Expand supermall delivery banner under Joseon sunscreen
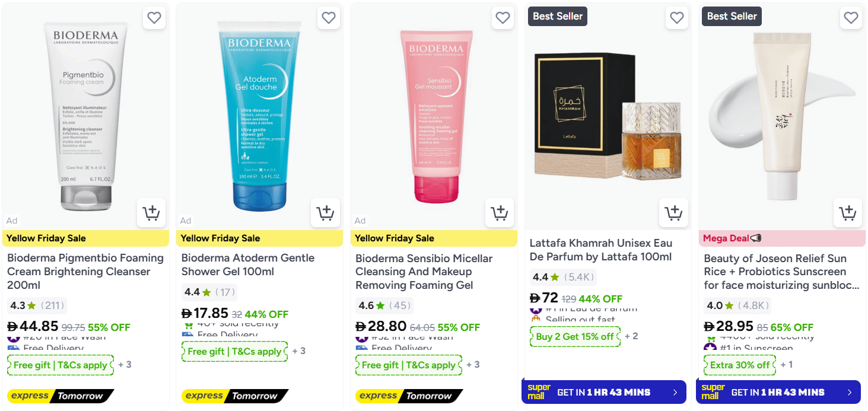The image size is (868, 411). point(778,392)
